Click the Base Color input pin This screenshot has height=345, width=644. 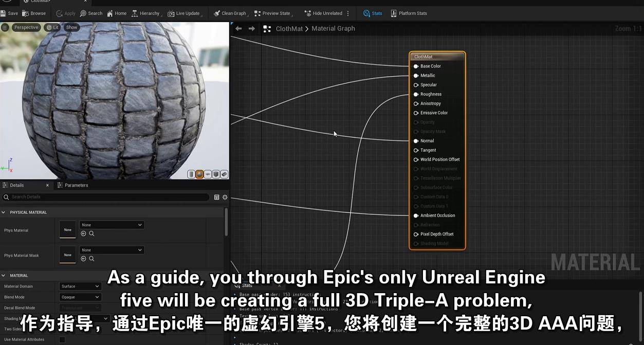click(x=416, y=66)
